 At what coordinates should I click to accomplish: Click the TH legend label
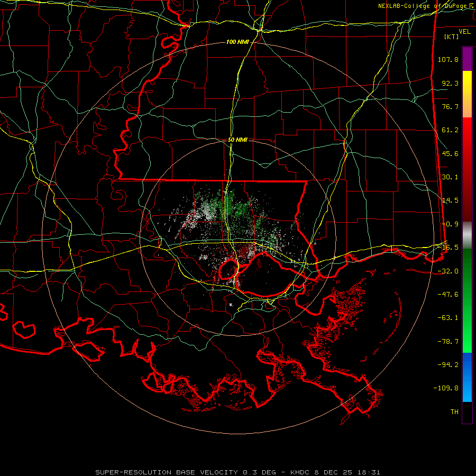coord(454,412)
